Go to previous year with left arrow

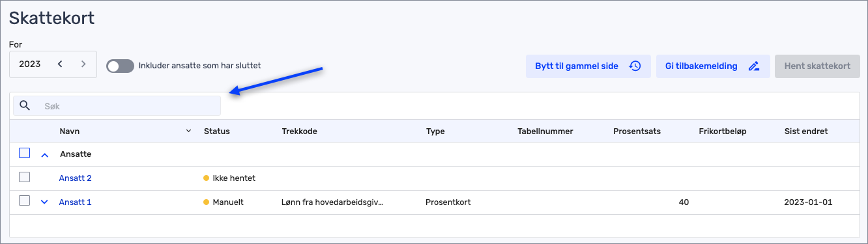(x=60, y=64)
